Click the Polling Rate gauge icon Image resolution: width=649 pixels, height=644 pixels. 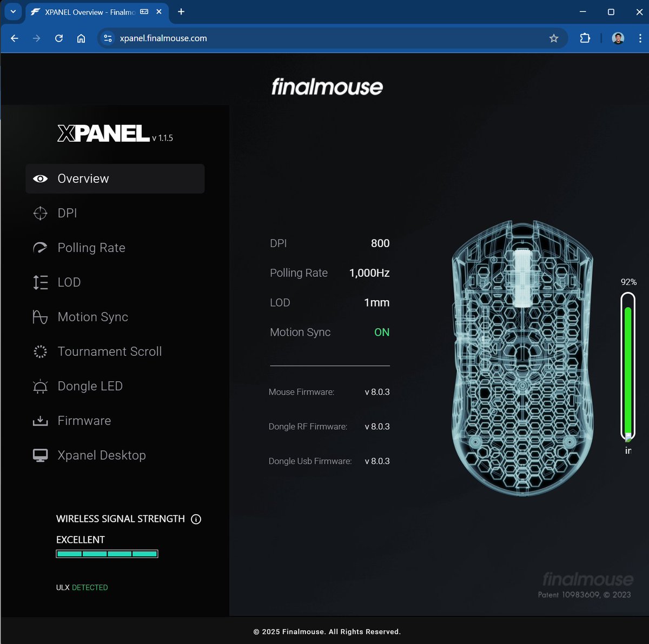pos(41,248)
